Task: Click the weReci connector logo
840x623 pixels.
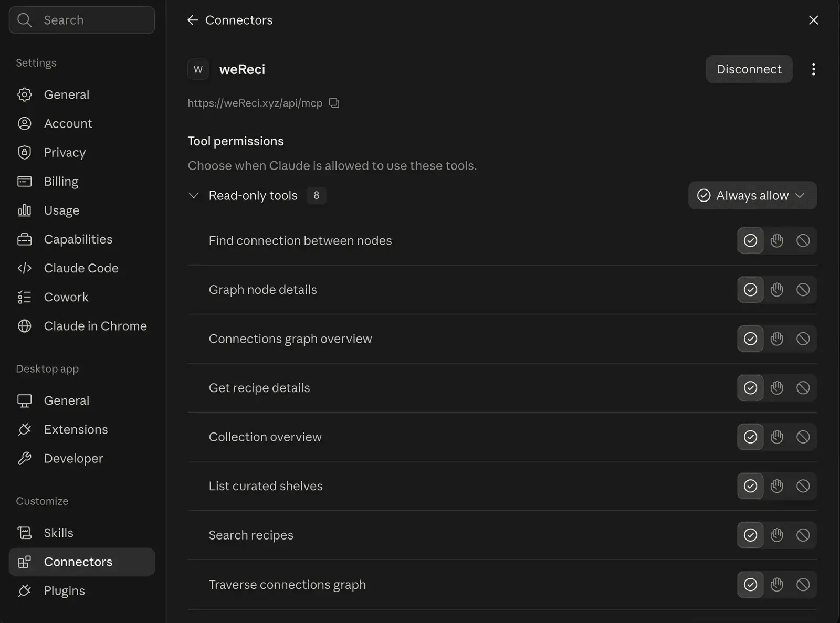Action: click(x=198, y=69)
